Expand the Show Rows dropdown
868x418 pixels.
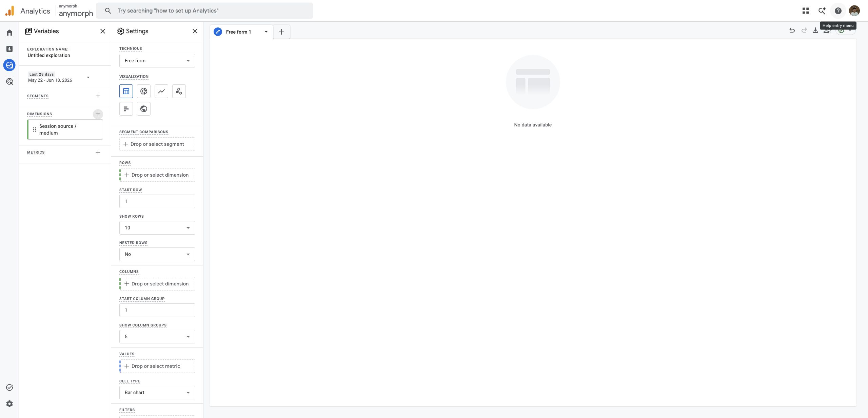point(157,228)
